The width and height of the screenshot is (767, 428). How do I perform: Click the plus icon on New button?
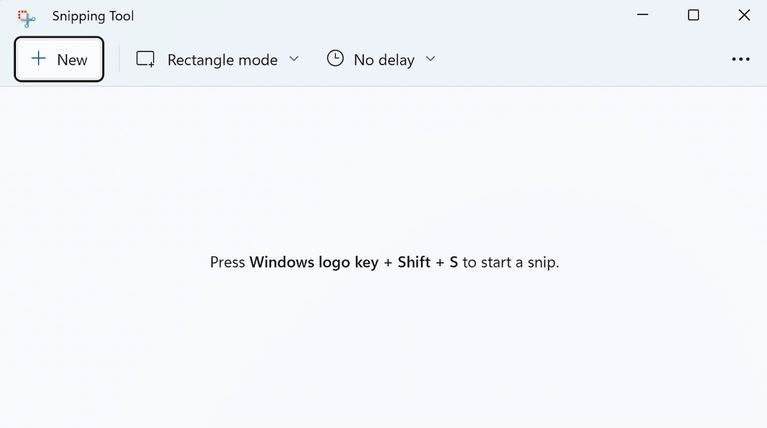(x=39, y=59)
